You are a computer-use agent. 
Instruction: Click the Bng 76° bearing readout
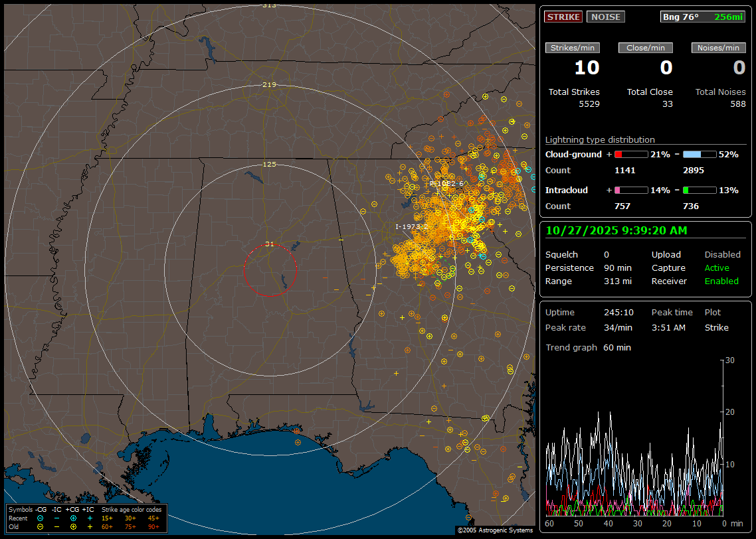coord(681,17)
